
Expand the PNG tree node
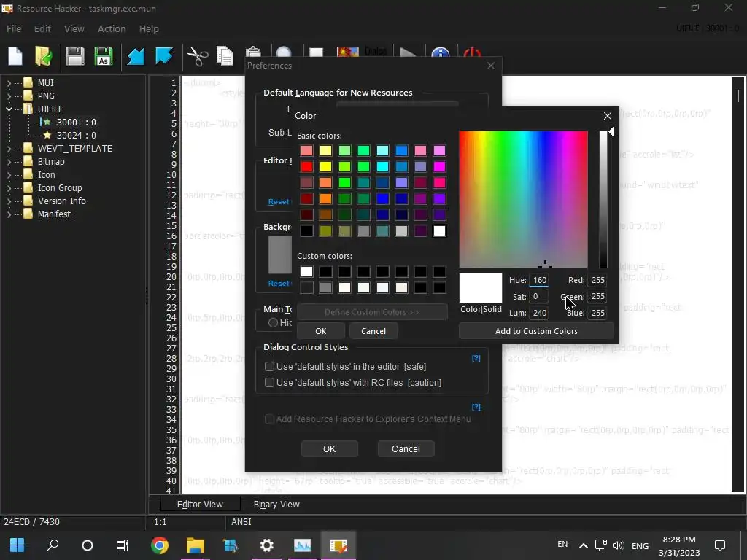point(9,96)
